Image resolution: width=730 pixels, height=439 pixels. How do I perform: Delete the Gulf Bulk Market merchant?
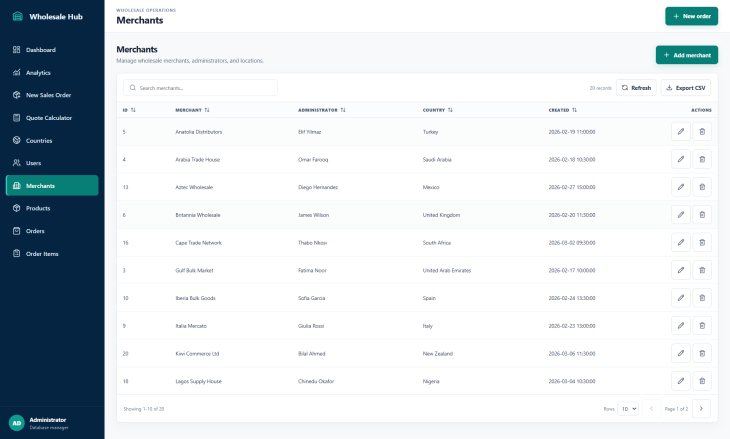click(x=702, y=270)
